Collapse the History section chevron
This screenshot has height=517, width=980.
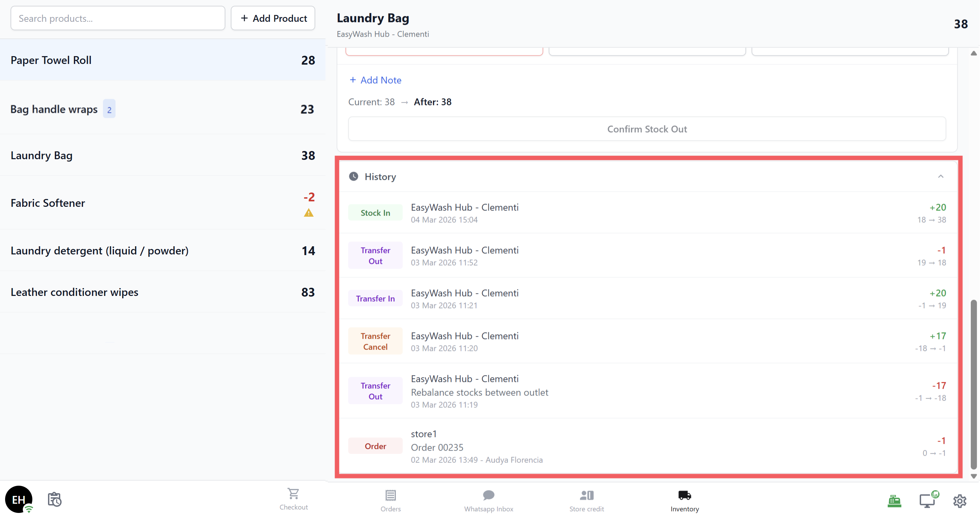pos(941,177)
